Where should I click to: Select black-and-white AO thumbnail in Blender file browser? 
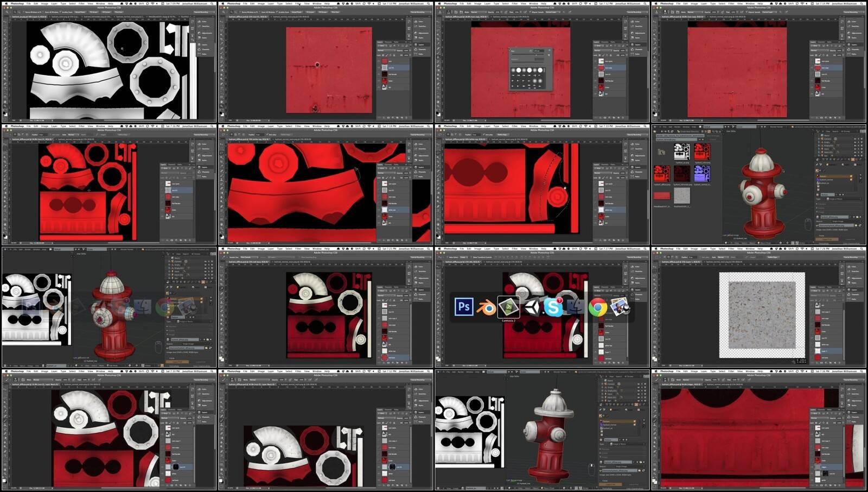682,152
